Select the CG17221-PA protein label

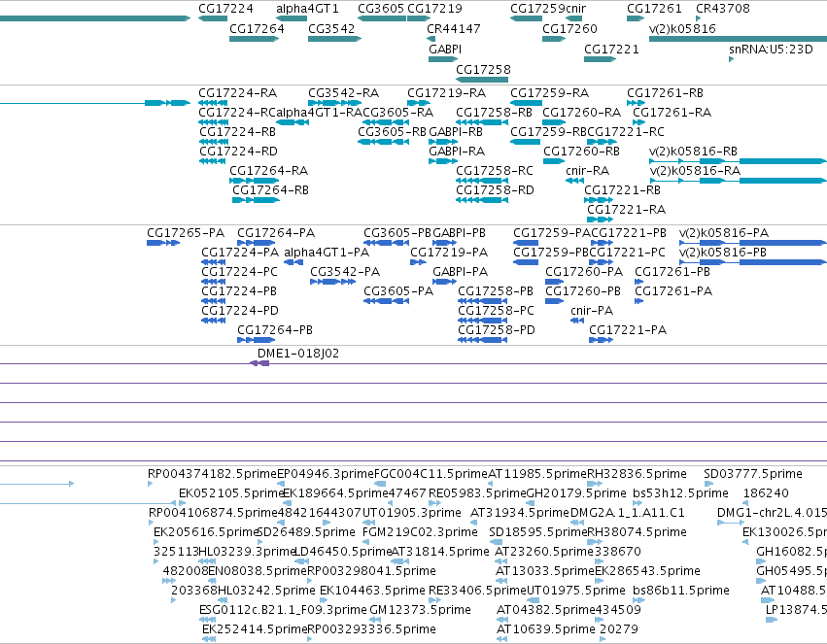tap(628, 330)
